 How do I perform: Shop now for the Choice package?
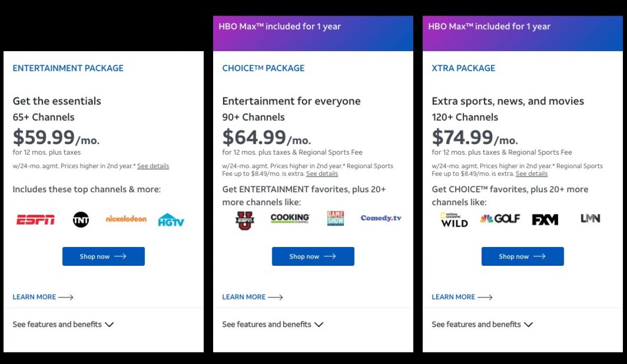pos(313,256)
